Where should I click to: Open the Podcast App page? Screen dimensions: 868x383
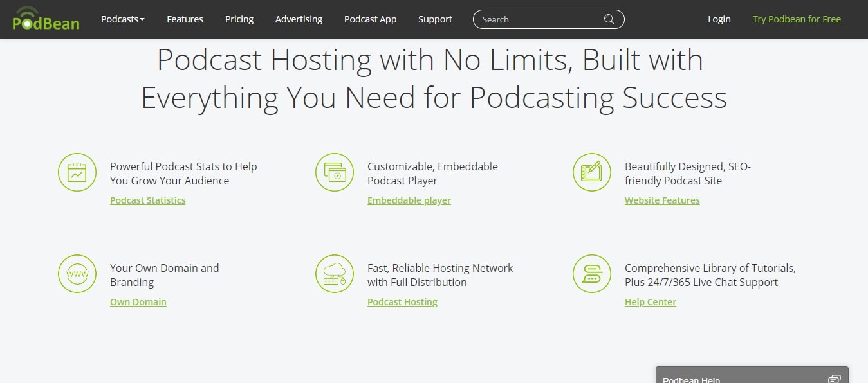pos(371,19)
